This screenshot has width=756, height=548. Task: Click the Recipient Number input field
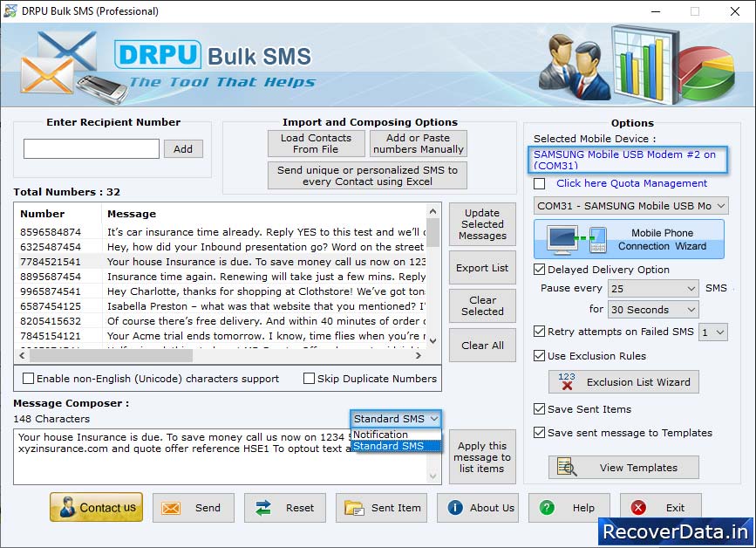click(x=92, y=148)
